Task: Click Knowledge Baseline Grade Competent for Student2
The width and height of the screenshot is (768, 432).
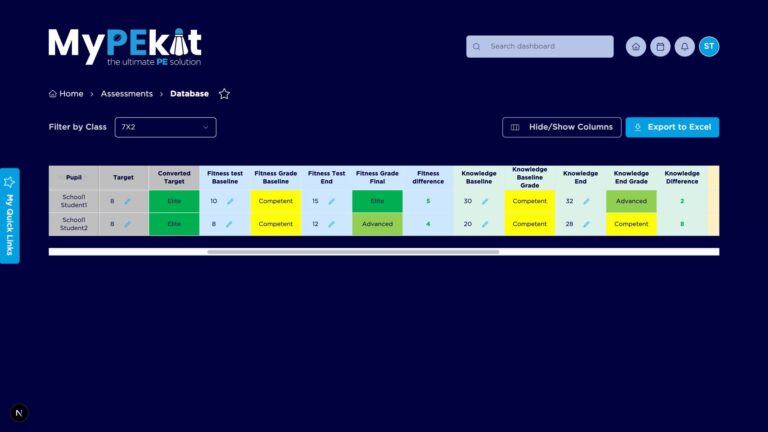Action: pos(530,224)
